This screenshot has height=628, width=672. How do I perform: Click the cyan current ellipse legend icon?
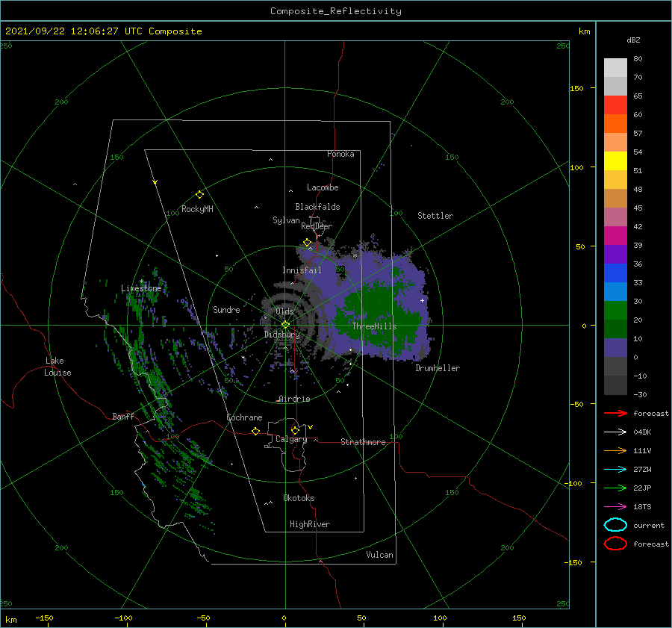point(615,525)
